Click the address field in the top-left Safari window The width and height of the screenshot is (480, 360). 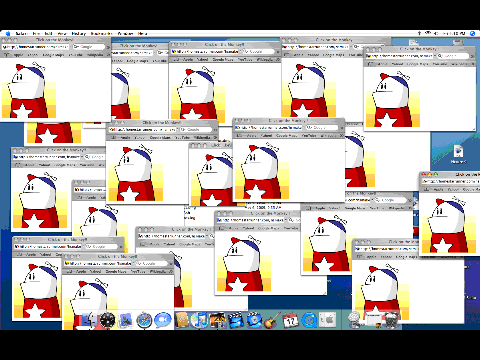coord(36,47)
